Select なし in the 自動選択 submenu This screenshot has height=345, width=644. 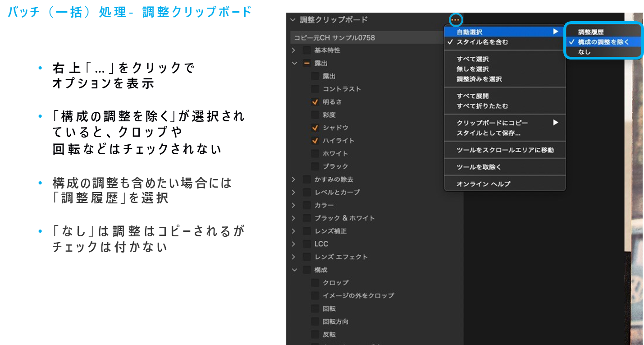pos(603,52)
